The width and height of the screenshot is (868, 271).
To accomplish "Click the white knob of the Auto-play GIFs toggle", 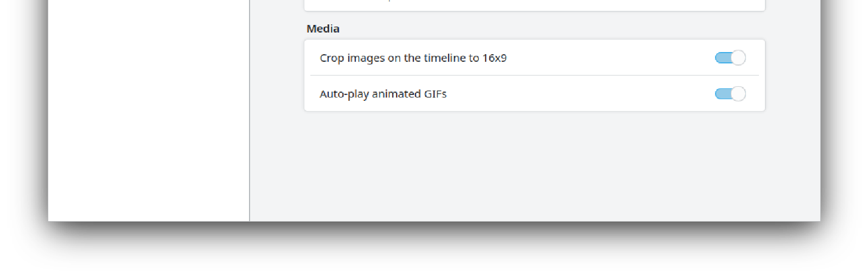I will pyautogui.click(x=738, y=94).
